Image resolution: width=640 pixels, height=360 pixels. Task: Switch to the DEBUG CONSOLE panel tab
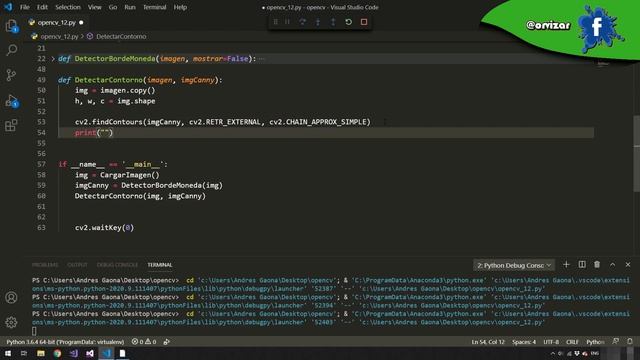click(x=117, y=265)
